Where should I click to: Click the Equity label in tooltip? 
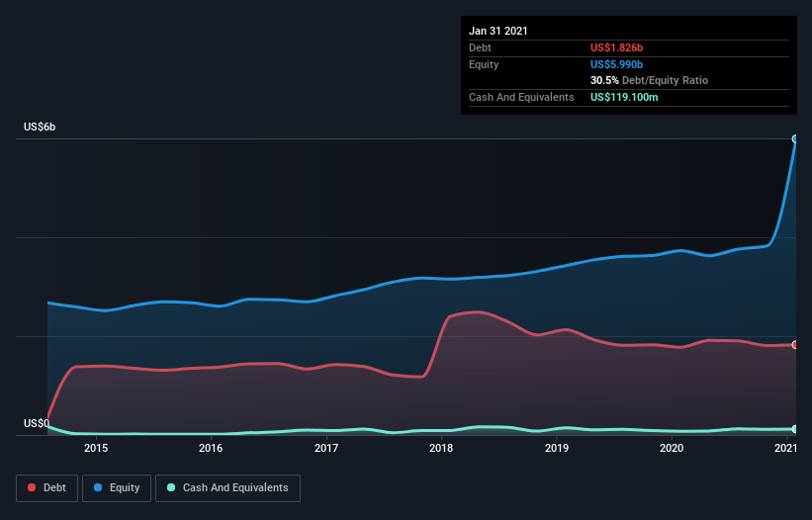tap(484, 64)
